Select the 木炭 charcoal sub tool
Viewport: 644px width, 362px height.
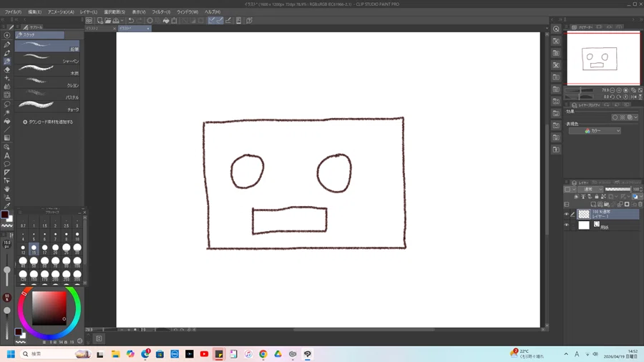47,70
